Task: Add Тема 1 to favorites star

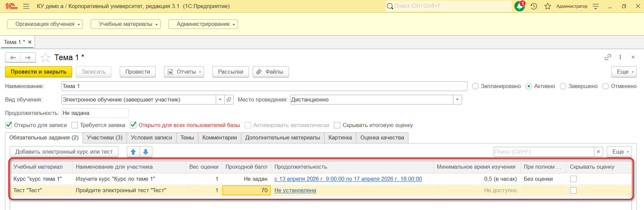Action: click(x=45, y=57)
